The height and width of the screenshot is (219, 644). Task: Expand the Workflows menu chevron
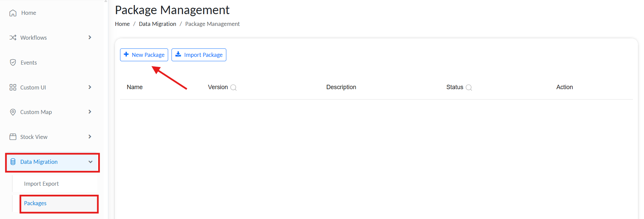pos(90,37)
